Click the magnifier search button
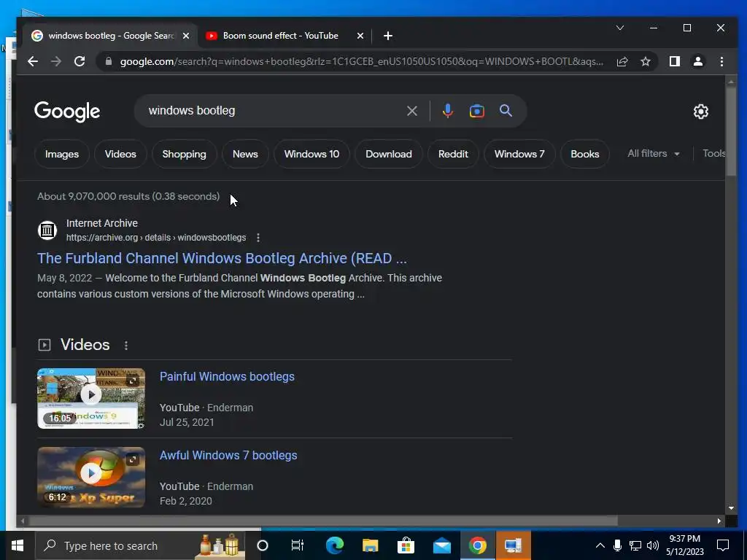Image resolution: width=747 pixels, height=560 pixels. 506,111
